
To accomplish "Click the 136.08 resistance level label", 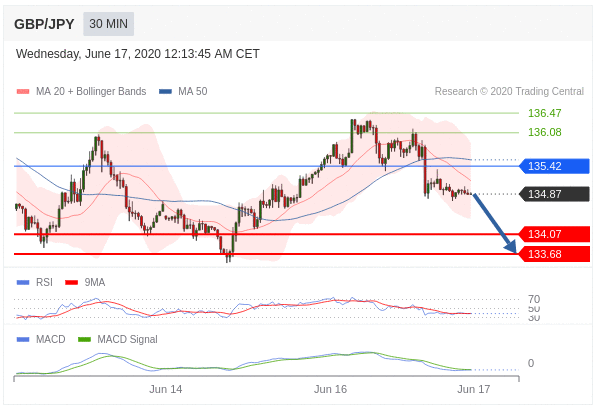I will [x=544, y=133].
